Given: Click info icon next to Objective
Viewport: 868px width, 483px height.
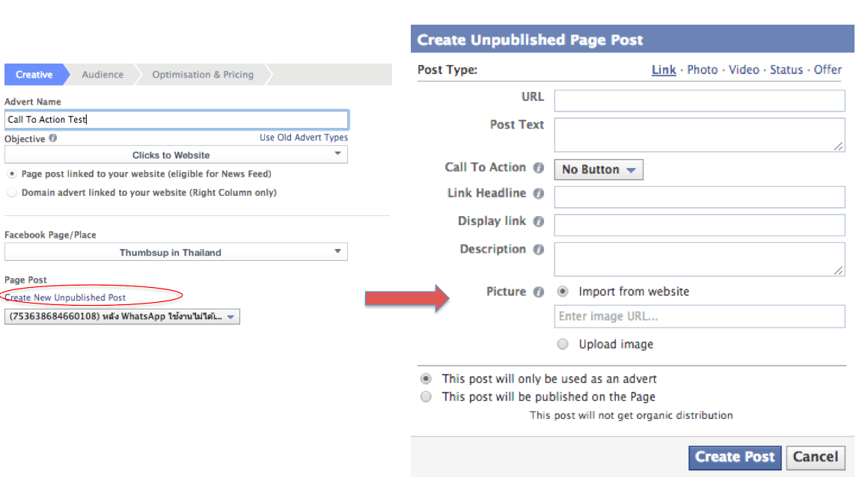Looking at the screenshot, I should pos(53,138).
